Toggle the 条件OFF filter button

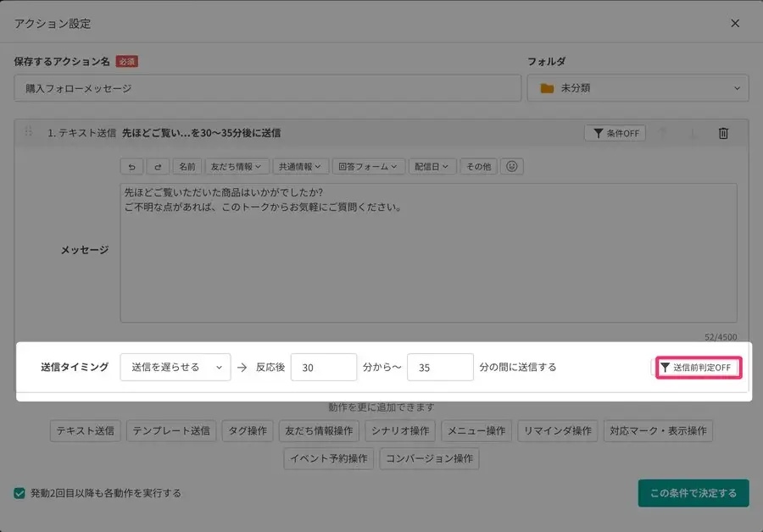click(615, 133)
